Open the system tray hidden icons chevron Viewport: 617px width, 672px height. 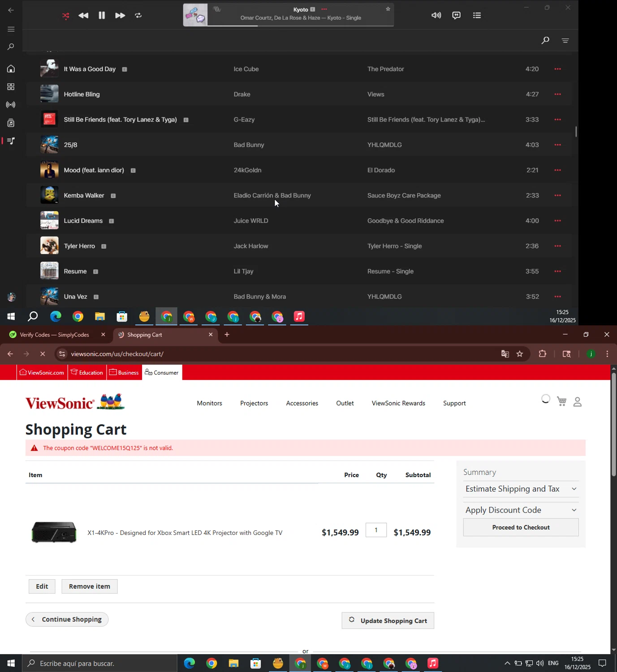(x=507, y=663)
